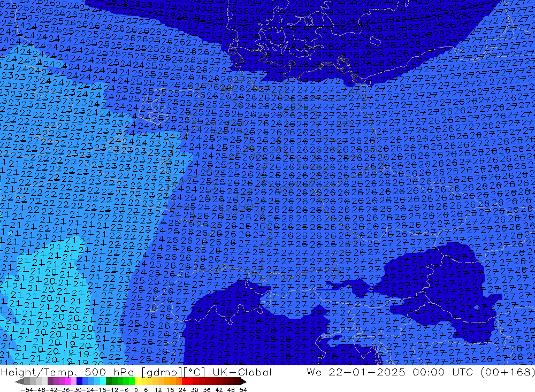Click the '36' legend scale label
The image size is (535, 392).
[207, 390]
